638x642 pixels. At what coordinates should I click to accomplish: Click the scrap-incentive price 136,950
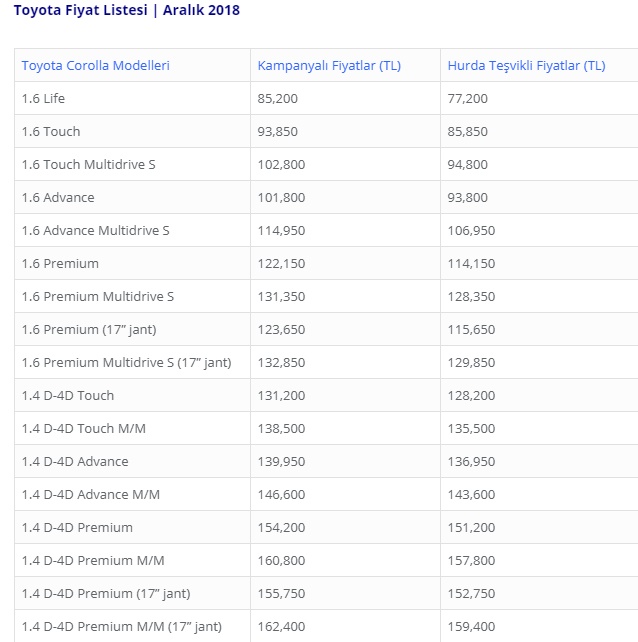tap(471, 461)
